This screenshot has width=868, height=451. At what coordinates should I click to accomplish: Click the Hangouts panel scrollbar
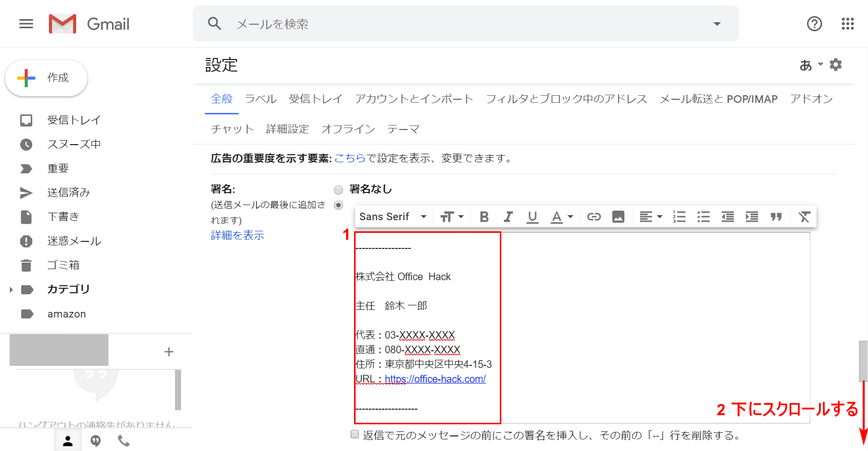(x=178, y=390)
